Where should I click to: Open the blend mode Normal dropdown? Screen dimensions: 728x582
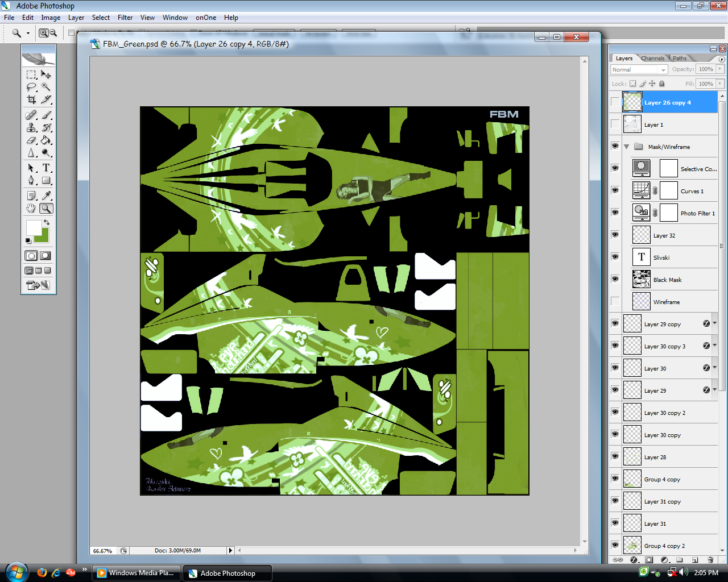click(x=639, y=69)
